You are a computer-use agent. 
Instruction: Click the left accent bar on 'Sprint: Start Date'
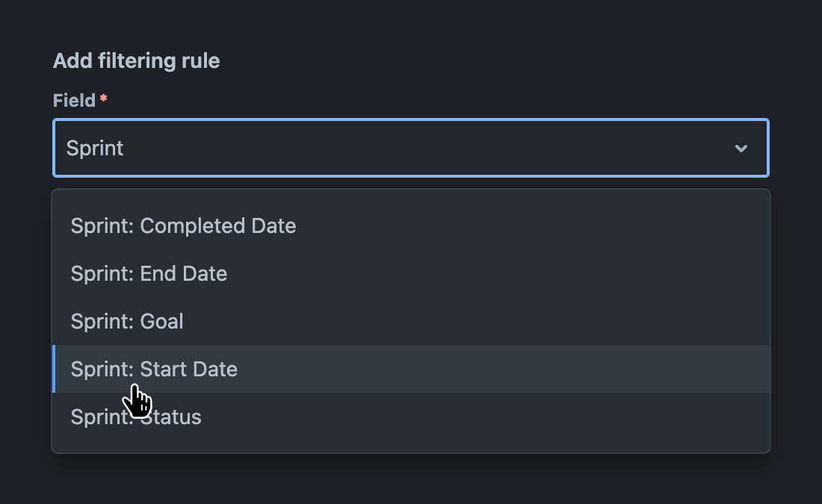55,369
